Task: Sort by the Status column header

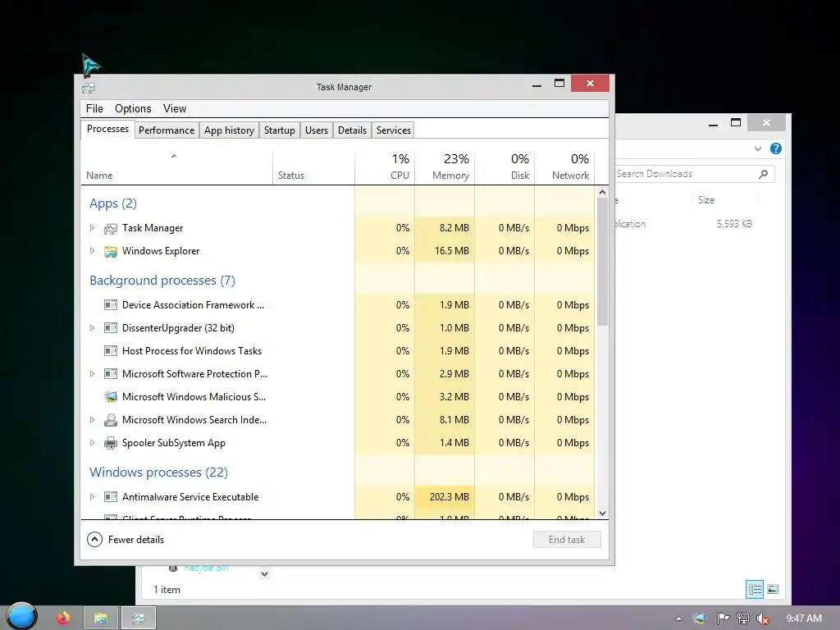Action: point(314,167)
